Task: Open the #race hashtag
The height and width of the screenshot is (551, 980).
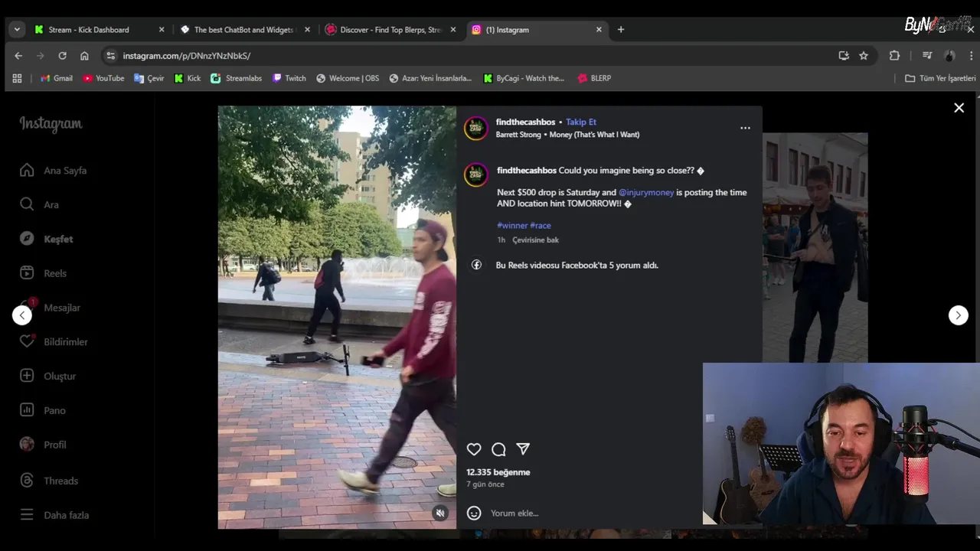Action: pyautogui.click(x=541, y=225)
